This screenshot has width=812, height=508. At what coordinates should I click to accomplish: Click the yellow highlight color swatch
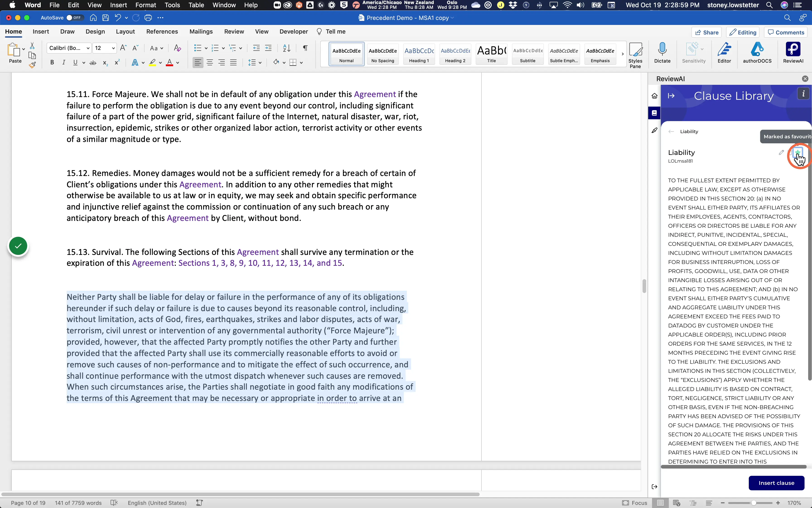[x=153, y=63]
